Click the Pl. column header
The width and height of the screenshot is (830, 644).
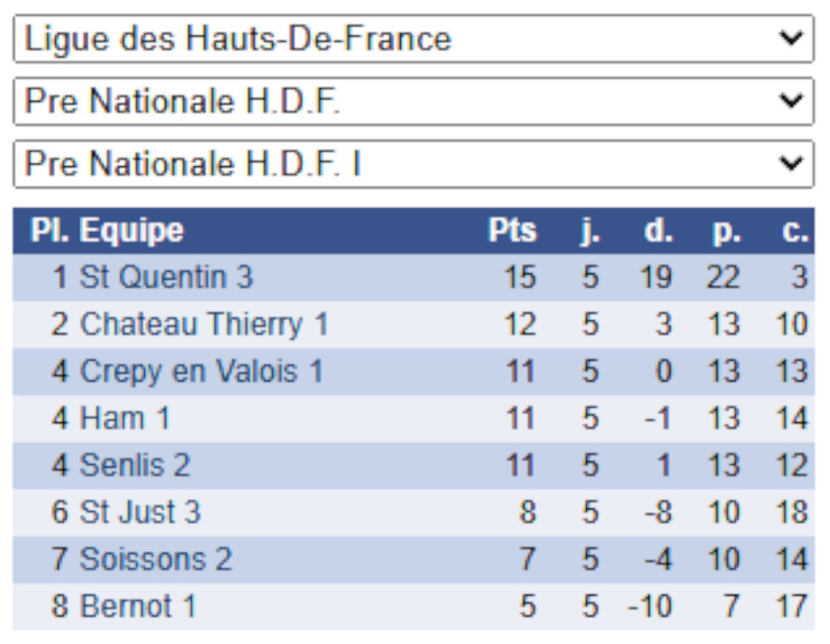pyautogui.click(x=52, y=231)
